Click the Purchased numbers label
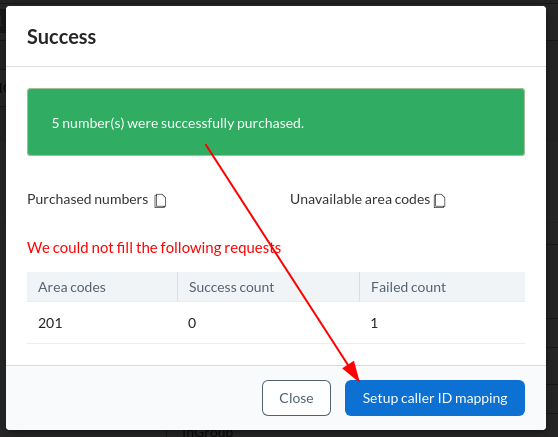558x437 pixels. click(88, 199)
